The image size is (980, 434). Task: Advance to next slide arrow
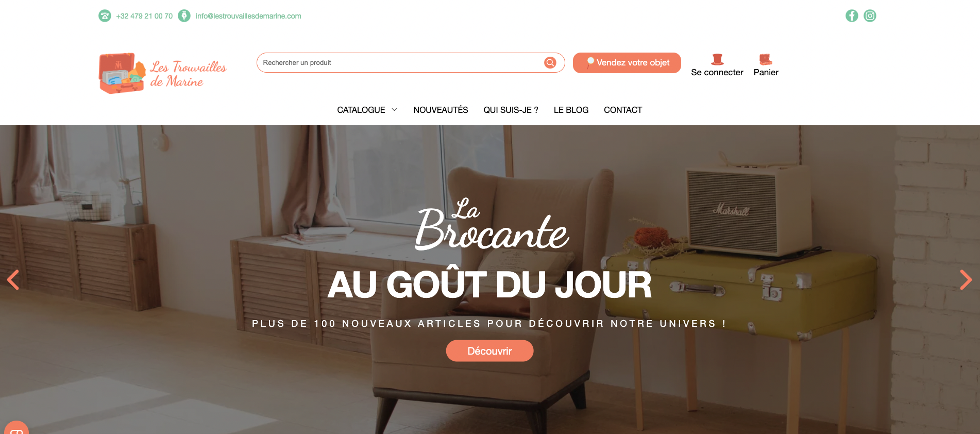click(x=966, y=280)
